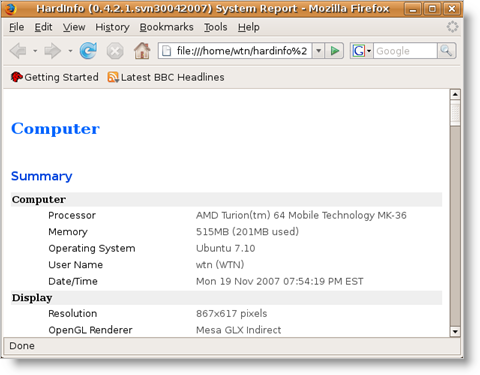Click the bold Computer section row

point(226,199)
